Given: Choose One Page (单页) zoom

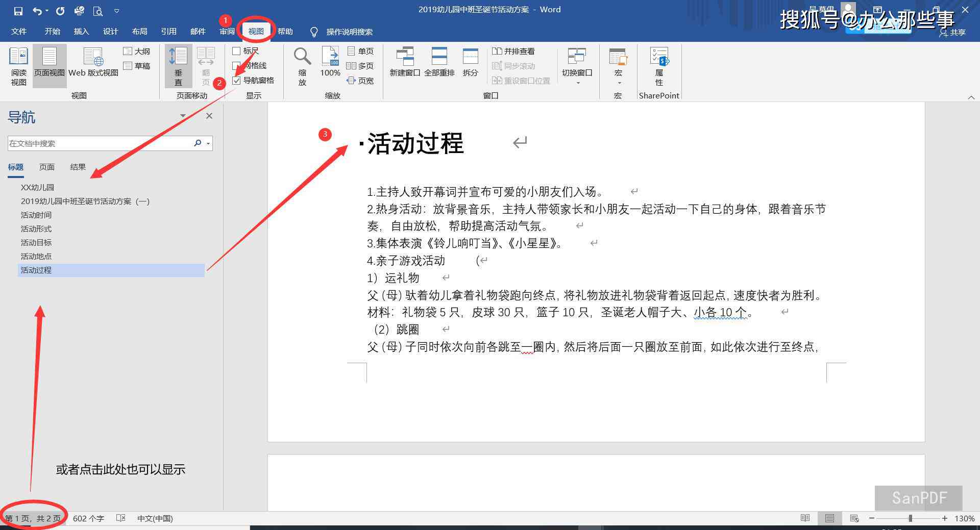Looking at the screenshot, I should [x=360, y=51].
